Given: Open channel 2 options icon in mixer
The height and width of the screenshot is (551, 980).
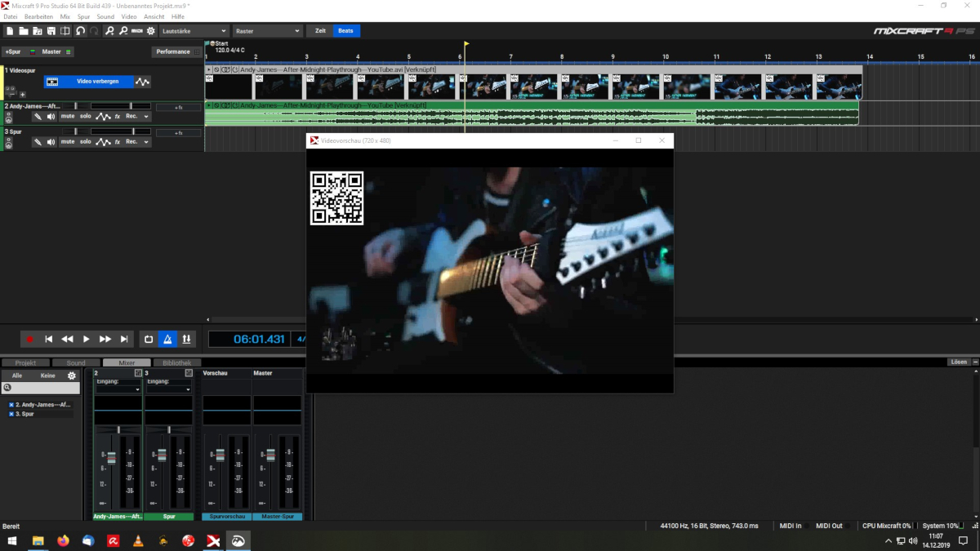Looking at the screenshot, I should pos(138,373).
